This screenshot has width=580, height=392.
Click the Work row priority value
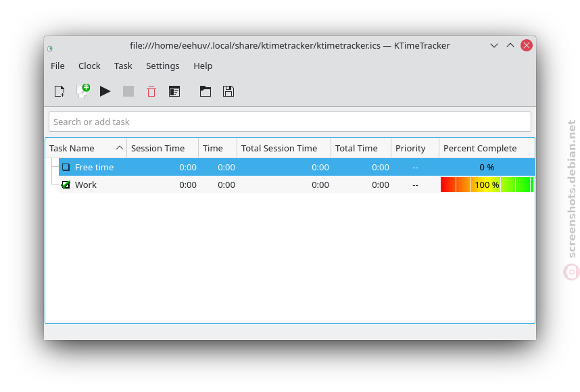[415, 185]
